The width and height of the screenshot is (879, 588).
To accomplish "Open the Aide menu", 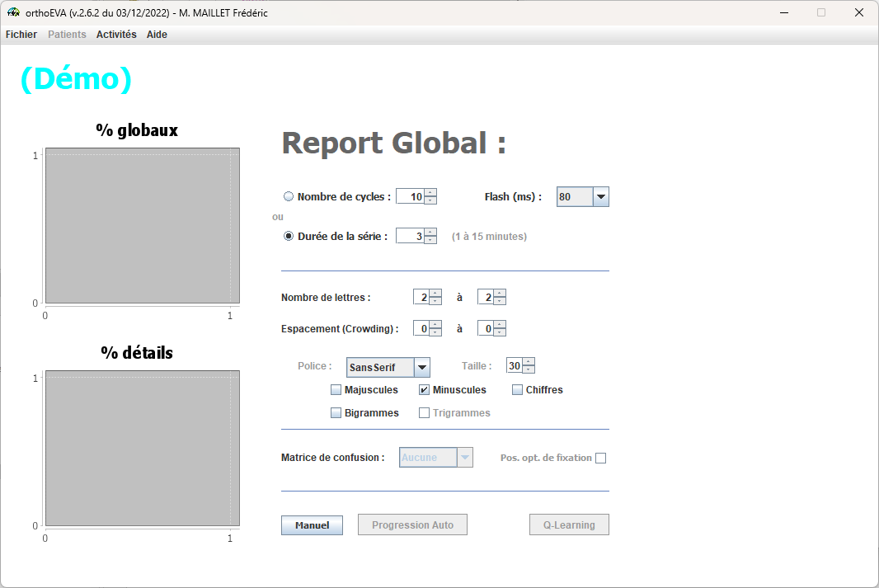I will pos(157,35).
